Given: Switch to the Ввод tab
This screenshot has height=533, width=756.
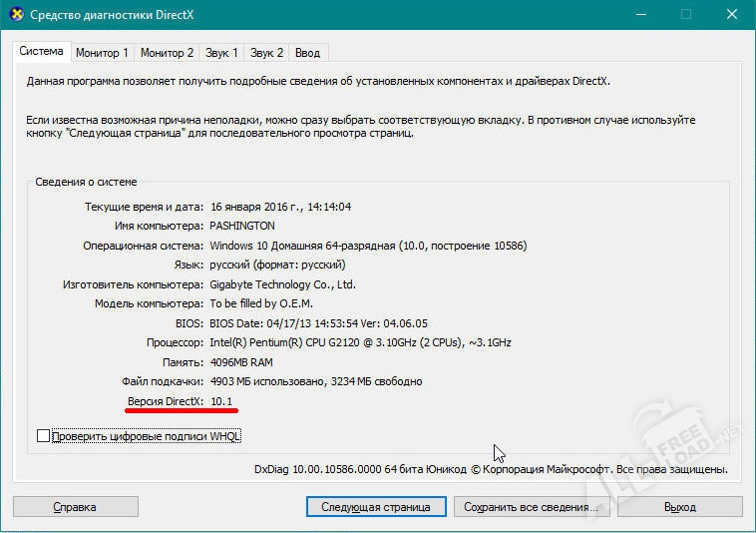Looking at the screenshot, I should [307, 52].
